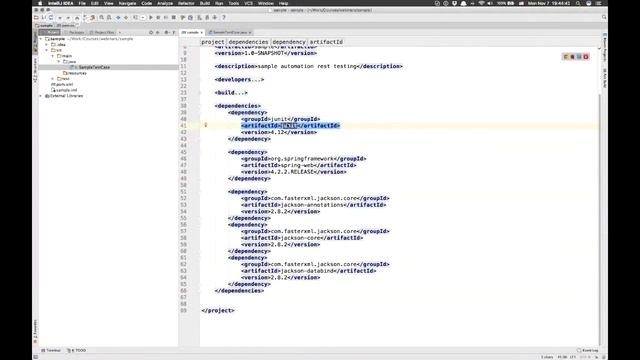Screen dimensions: 640x360
Task: Expand the test folder node
Action: click(x=53, y=79)
